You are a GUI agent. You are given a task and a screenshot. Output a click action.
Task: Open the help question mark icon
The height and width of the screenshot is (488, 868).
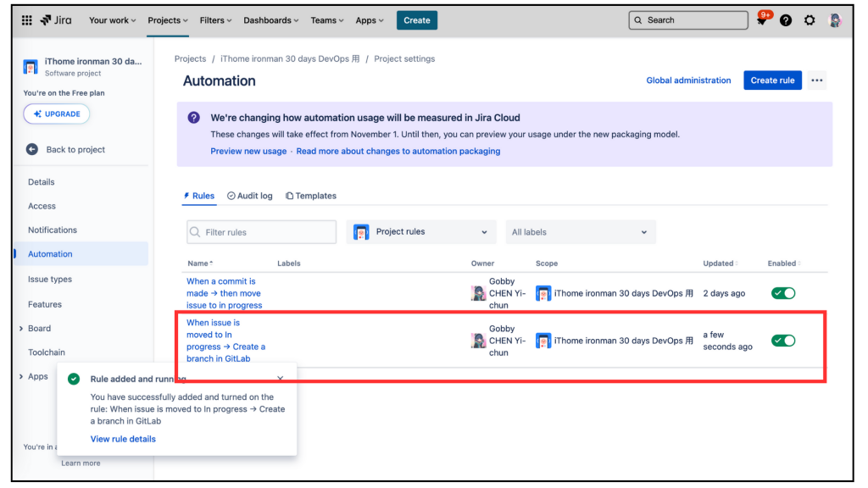tap(786, 20)
